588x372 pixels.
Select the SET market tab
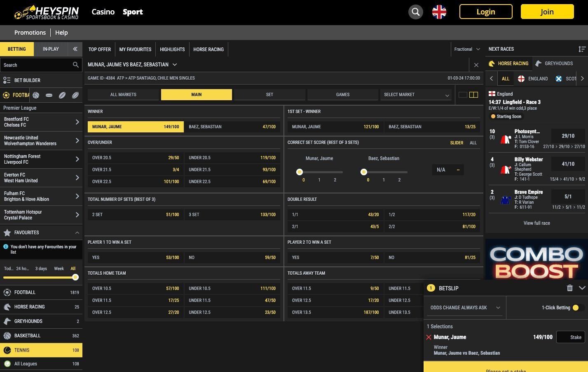click(269, 95)
